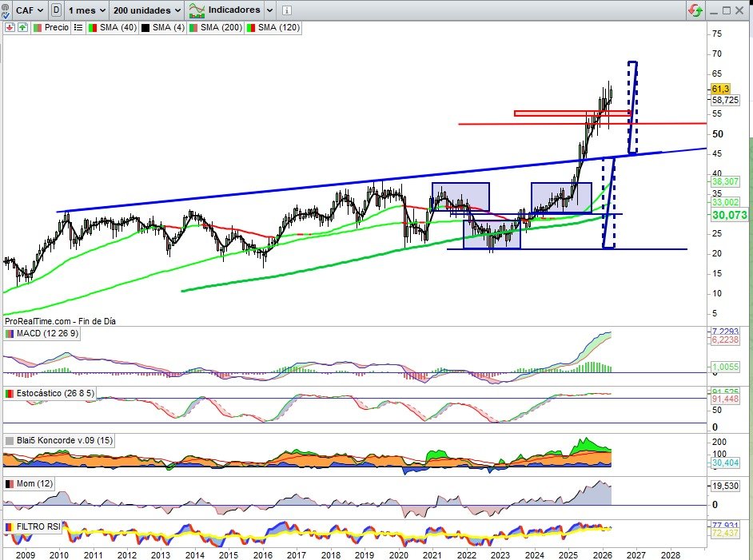Image resolution: width=753 pixels, height=560 pixels.
Task: Maximize the chart window
Action: 727,10
